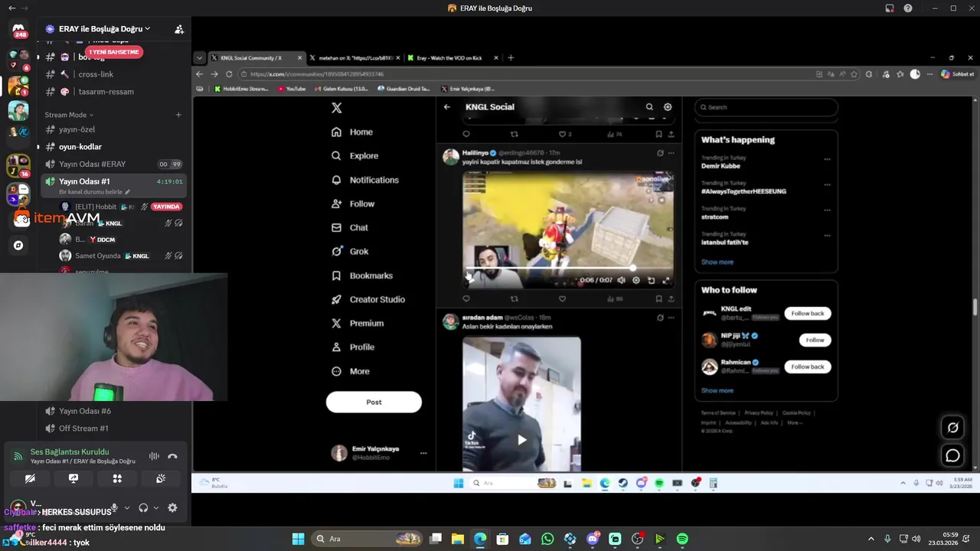Open headphone output options arrow
The width and height of the screenshot is (980, 551).
pyautogui.click(x=156, y=507)
